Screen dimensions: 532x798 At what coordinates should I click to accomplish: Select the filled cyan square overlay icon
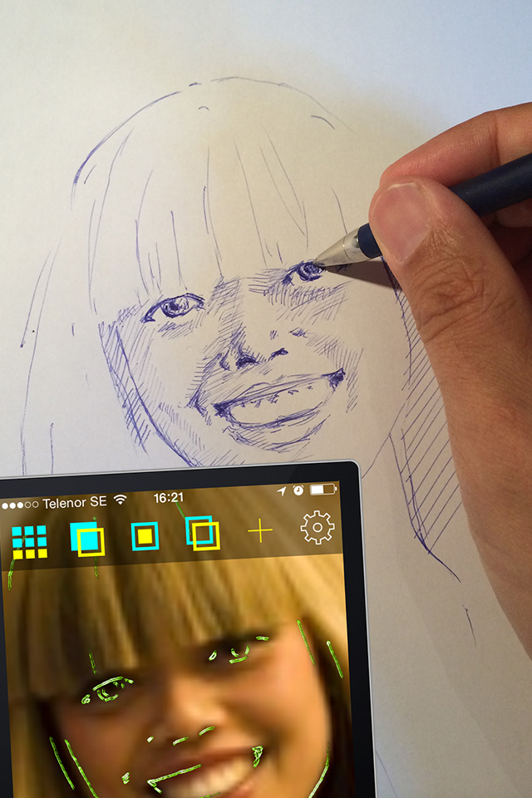87,539
